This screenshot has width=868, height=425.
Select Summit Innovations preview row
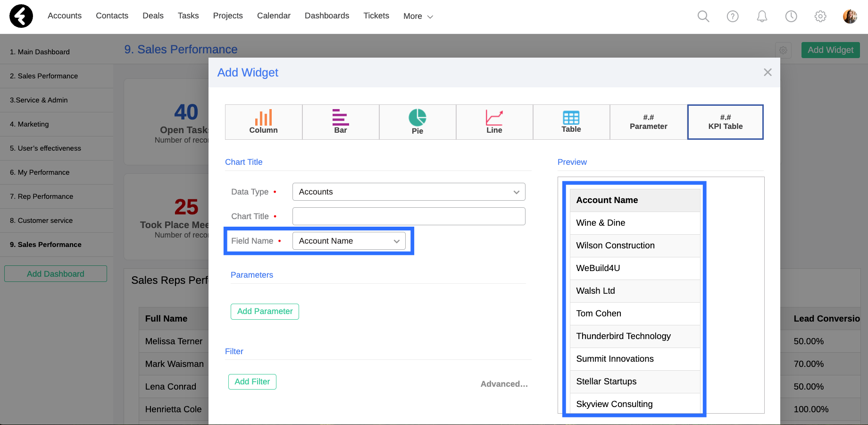point(635,359)
